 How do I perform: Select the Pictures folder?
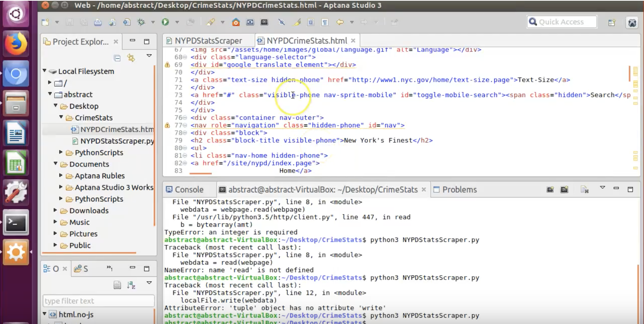point(79,234)
